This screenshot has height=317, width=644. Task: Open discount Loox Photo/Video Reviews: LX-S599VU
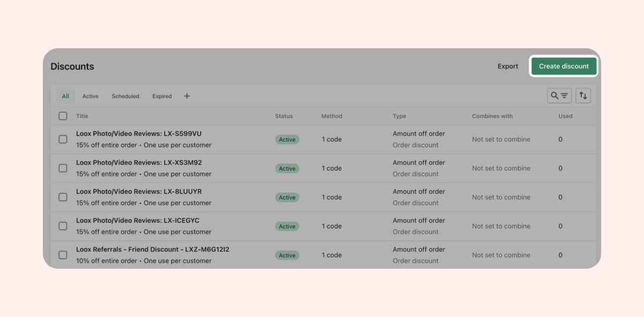[139, 134]
